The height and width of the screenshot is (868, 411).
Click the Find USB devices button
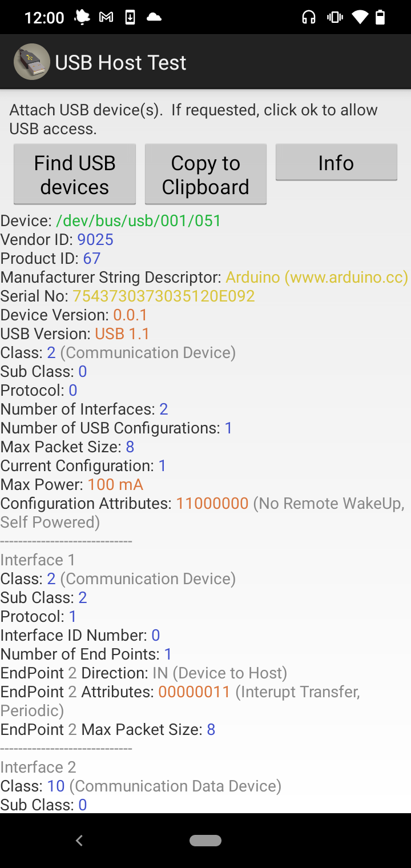[x=75, y=174]
